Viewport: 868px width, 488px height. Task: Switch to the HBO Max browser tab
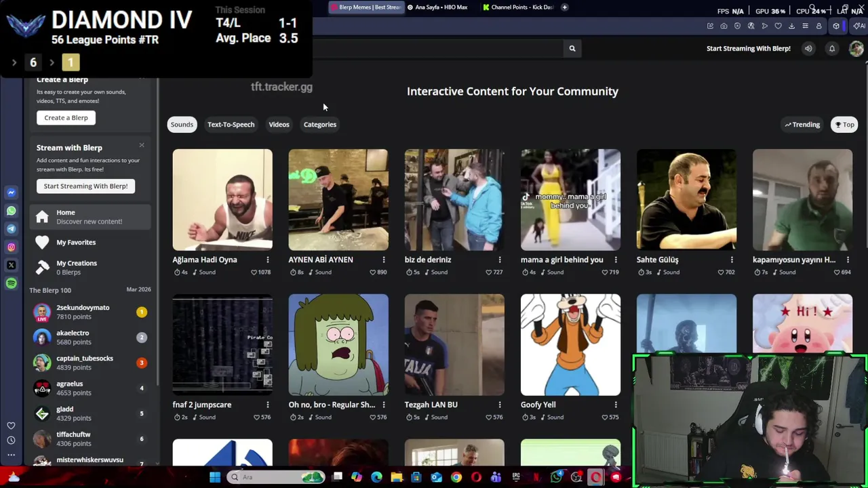(437, 7)
